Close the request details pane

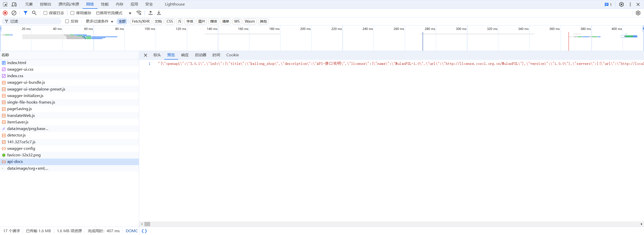pyautogui.click(x=145, y=55)
